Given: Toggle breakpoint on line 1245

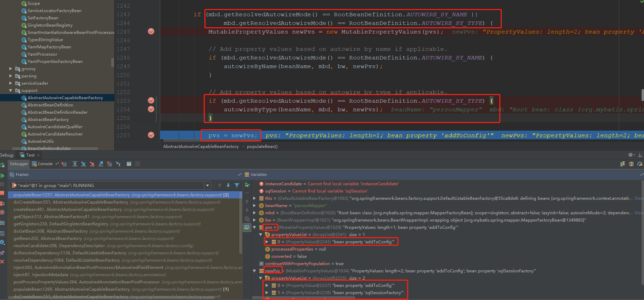Looking at the screenshot, I should pos(151,31).
